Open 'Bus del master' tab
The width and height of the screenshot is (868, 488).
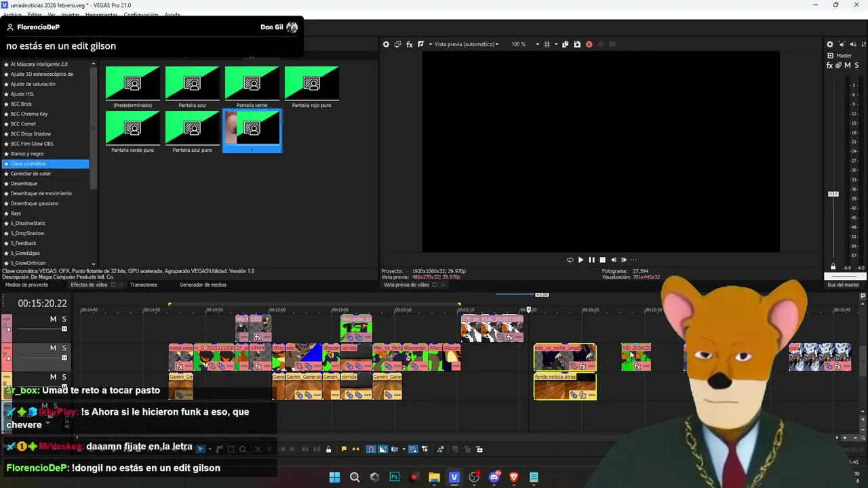click(x=843, y=285)
